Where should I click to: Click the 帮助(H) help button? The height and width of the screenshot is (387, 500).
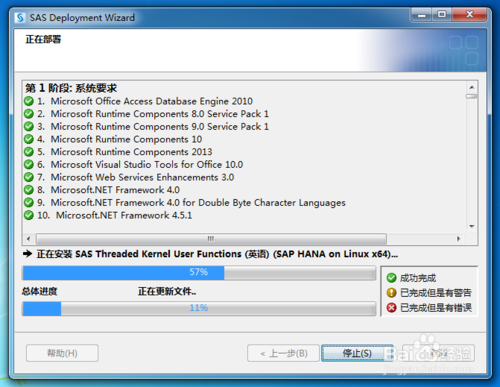pos(62,353)
